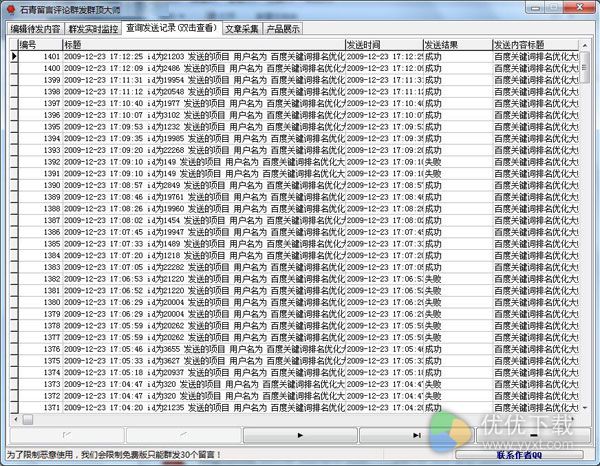Click 成功 result in row 1395
This screenshot has width=600, height=466.
[433, 127]
